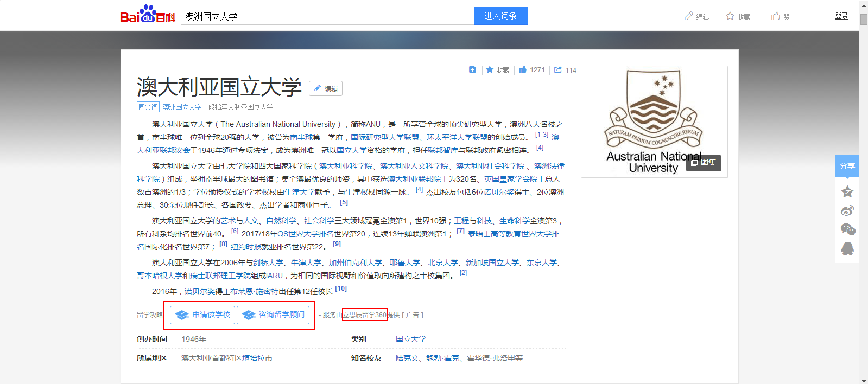Share to QQ via penguin sidebar icon

pyautogui.click(x=847, y=248)
